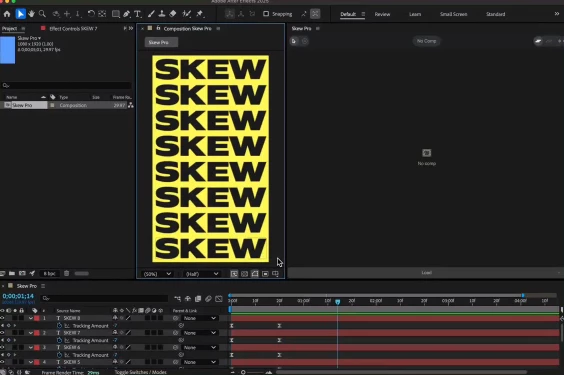This screenshot has height=375, width=564.
Task: Click current time 0;00;01;14 display
Action: tap(18, 296)
